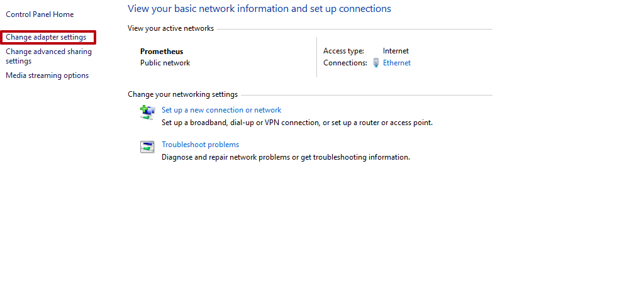
Task: Launch the Troubleshoot problems link
Action: (200, 145)
